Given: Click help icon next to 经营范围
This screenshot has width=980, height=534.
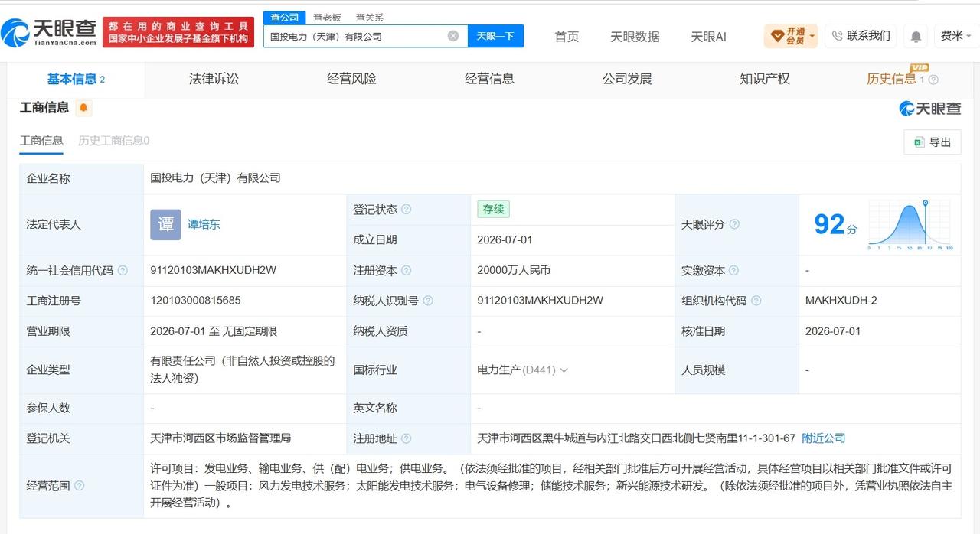Looking at the screenshot, I should [x=79, y=485].
